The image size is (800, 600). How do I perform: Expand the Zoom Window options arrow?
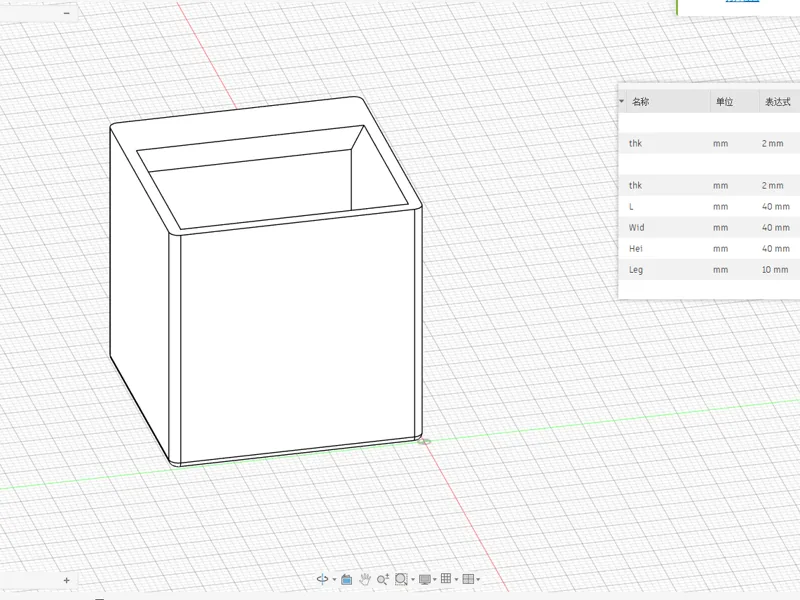413,580
